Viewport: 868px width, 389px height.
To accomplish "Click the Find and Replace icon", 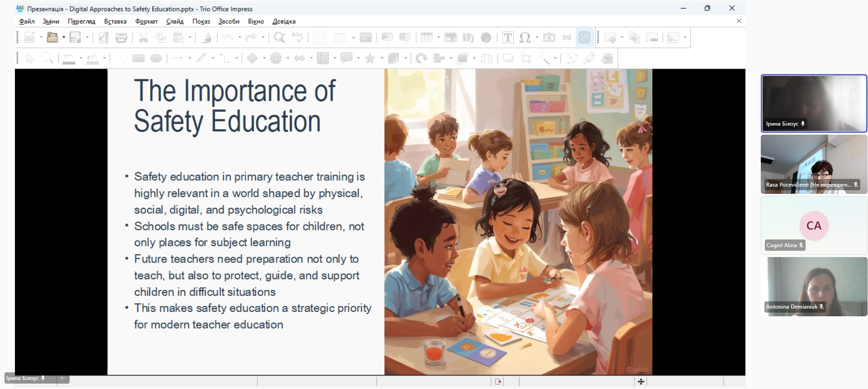I will coord(280,37).
